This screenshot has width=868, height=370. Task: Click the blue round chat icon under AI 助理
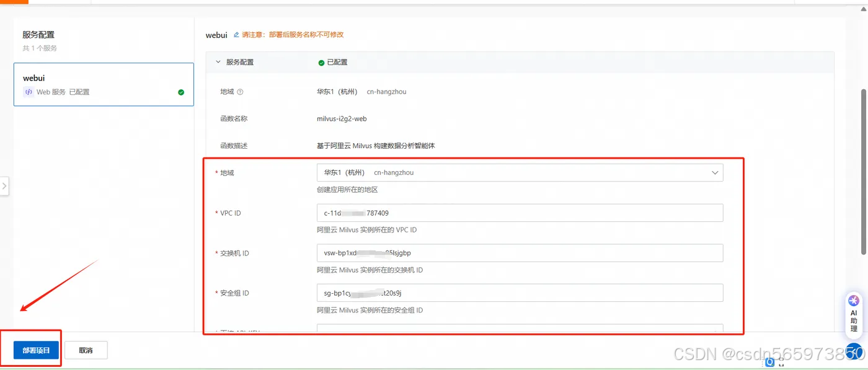coord(854,352)
